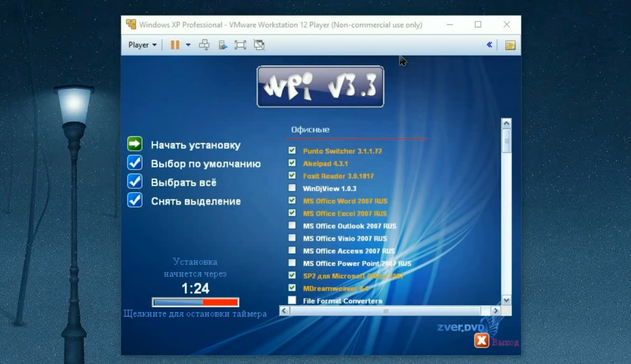
Task: Maximize the VMware Player window
Action: tap(478, 24)
